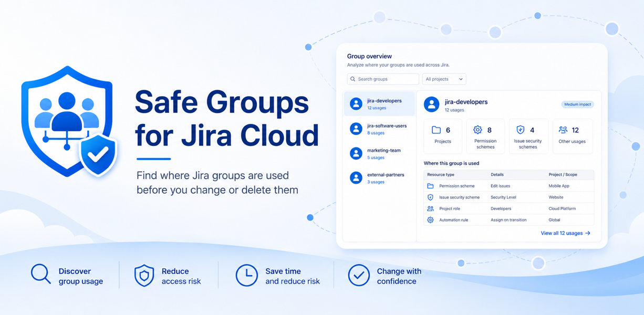Select marketing-team group

(x=379, y=154)
